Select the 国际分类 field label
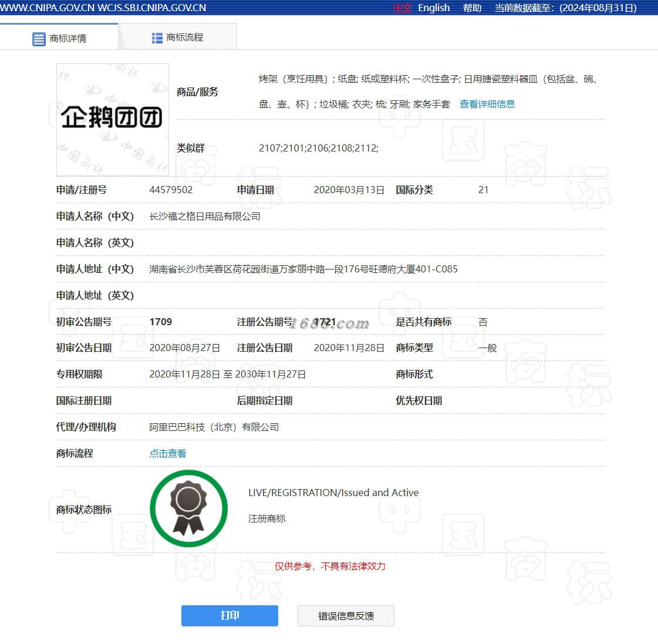Screen dimensions: 658x644 414,190
